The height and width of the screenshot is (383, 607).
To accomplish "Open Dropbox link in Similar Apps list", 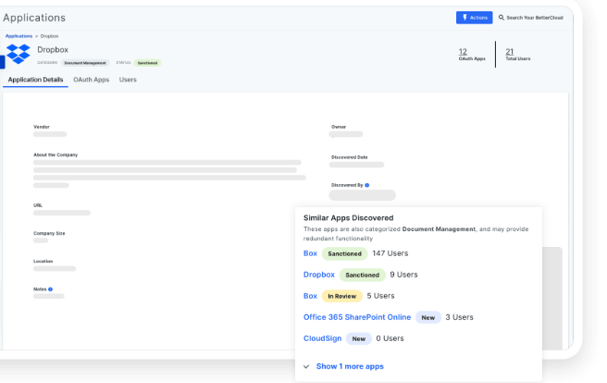I will 319,275.
